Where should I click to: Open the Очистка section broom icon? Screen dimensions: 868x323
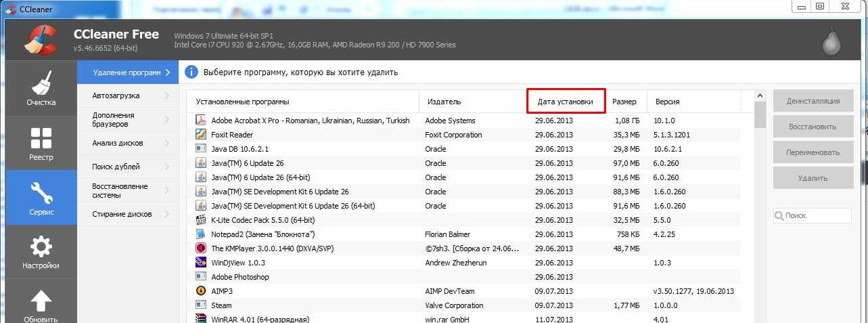[x=41, y=83]
